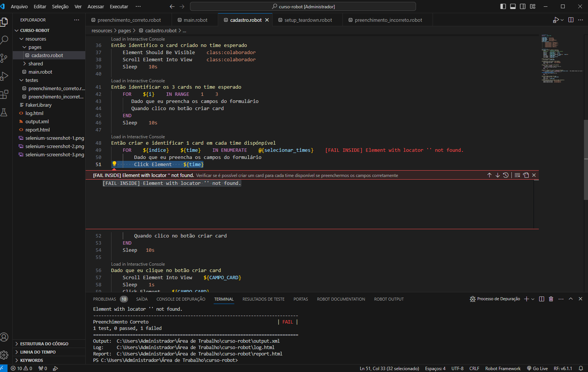Collapse the pages folder
Screen dimensions: 588x372
[49, 47]
